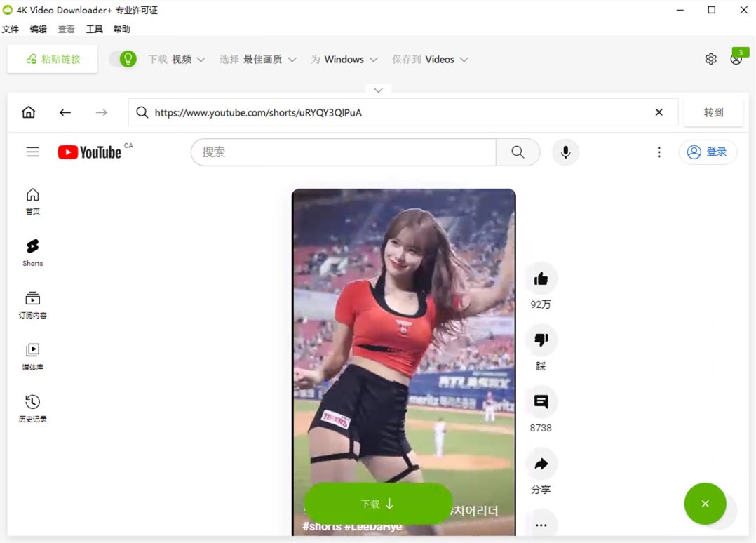The image size is (756, 543).
Task: Like the short with thumbs up
Action: click(x=541, y=279)
